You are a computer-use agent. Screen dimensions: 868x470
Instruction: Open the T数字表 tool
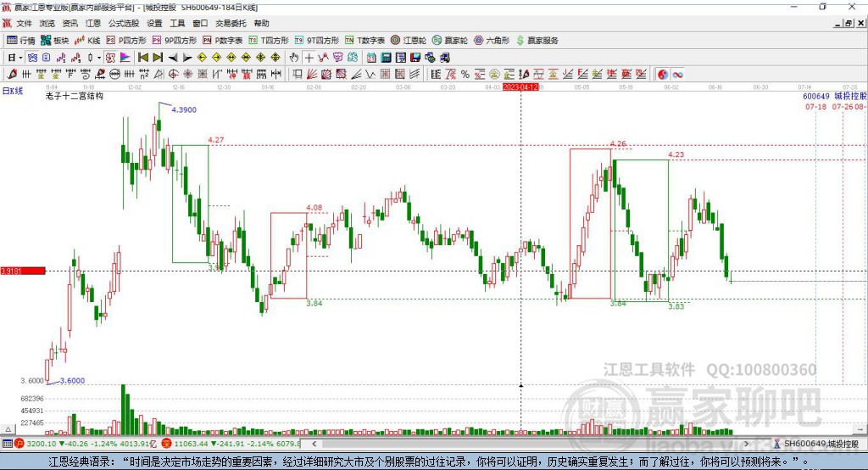coord(364,41)
